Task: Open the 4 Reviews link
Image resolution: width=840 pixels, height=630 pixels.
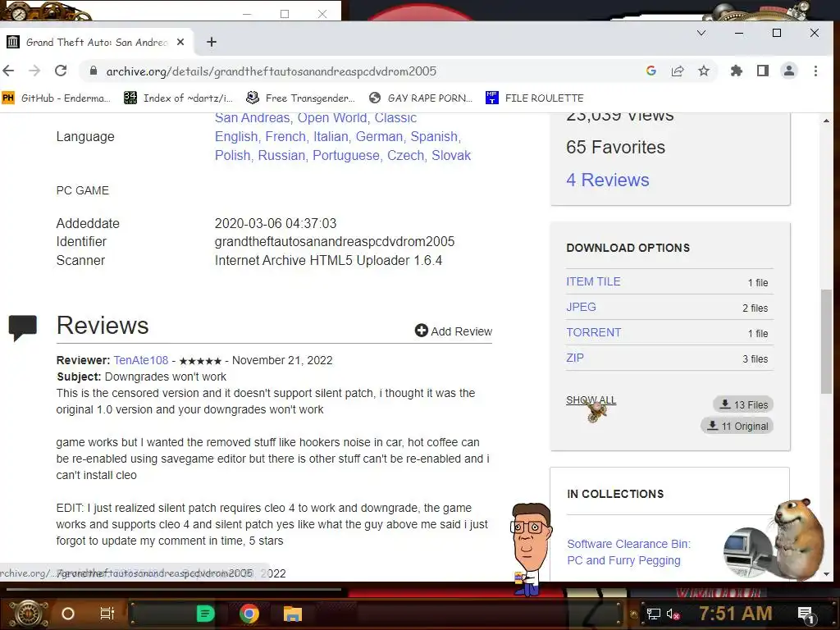Action: coord(608,180)
